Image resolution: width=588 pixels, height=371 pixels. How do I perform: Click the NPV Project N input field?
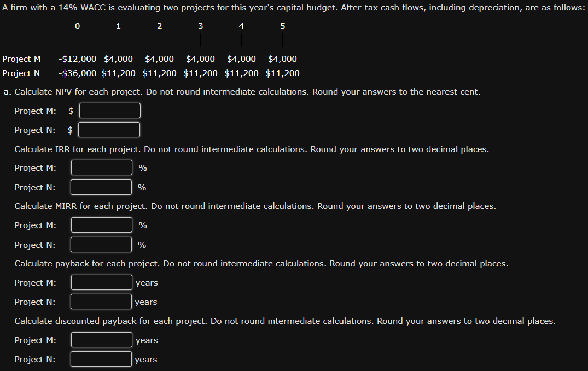pyautogui.click(x=109, y=130)
